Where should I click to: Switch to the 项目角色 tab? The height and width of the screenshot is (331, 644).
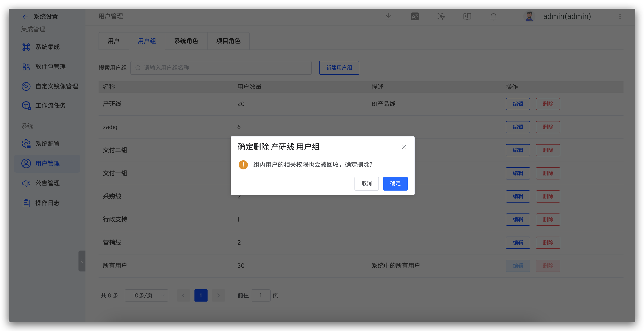228,41
